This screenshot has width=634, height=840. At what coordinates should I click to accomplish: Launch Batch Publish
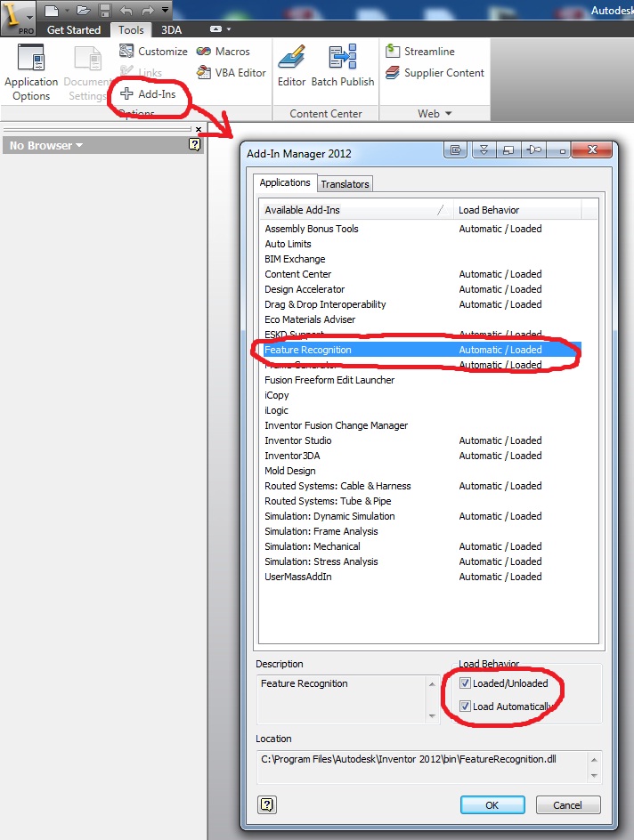point(343,65)
